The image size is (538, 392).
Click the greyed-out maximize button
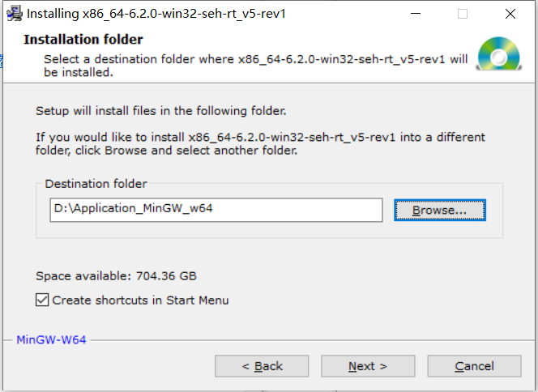[x=463, y=14]
